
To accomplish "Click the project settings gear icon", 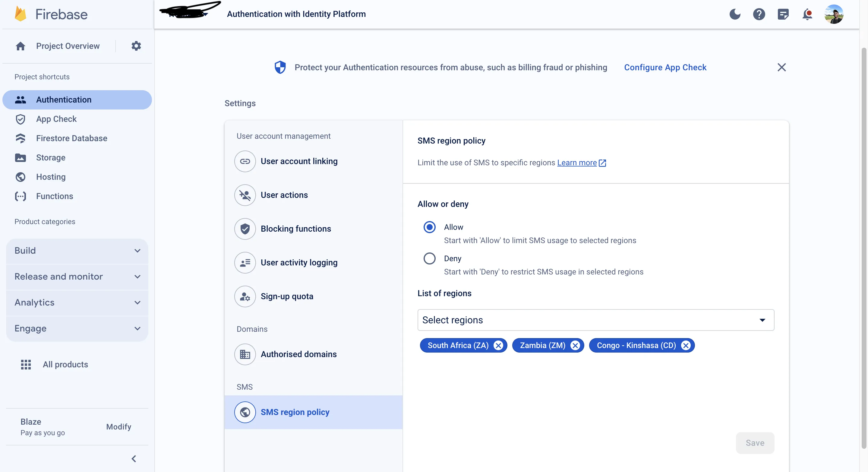I will click(x=136, y=46).
